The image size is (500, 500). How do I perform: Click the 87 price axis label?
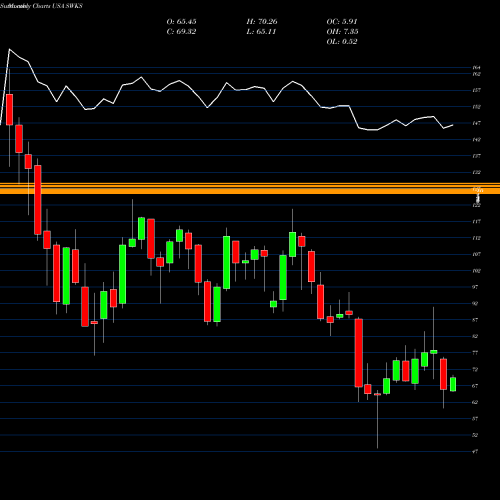pyautogui.click(x=475, y=320)
